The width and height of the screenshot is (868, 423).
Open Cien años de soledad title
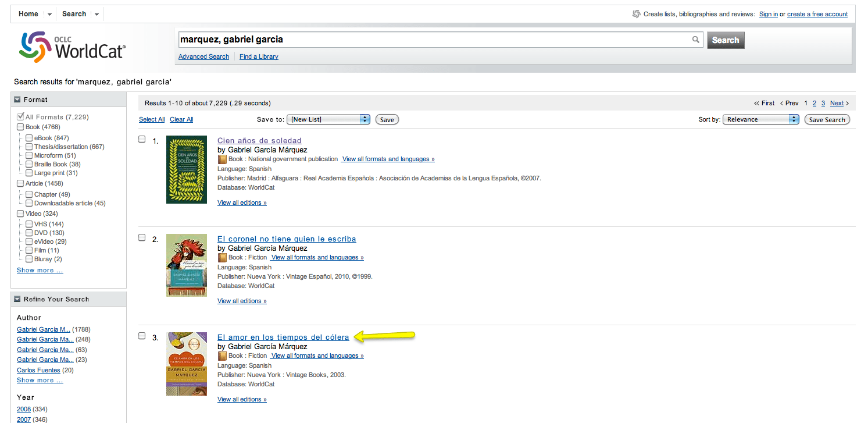tap(259, 140)
